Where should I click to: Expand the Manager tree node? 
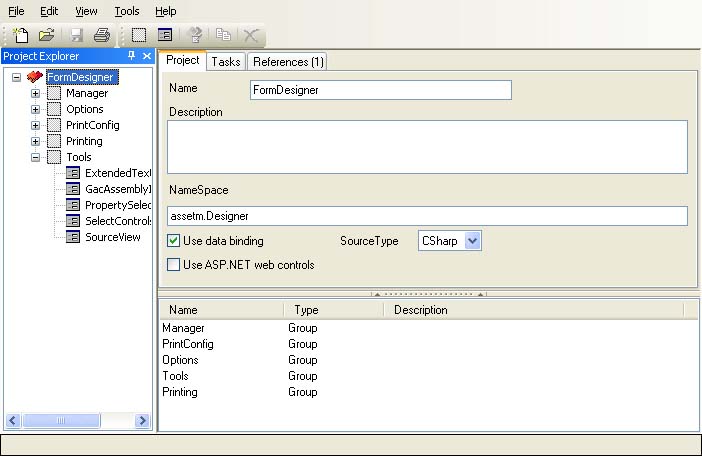click(x=36, y=93)
